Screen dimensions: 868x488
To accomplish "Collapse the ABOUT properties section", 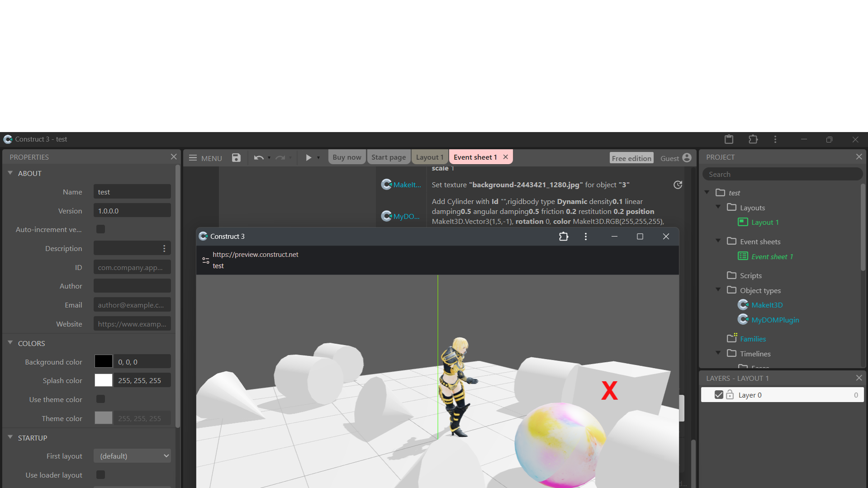I will (x=10, y=173).
